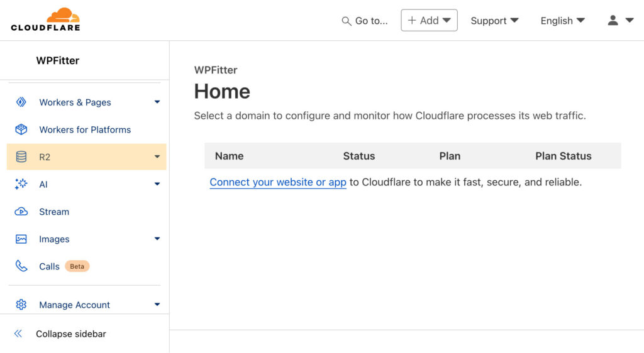644x353 pixels.
Task: Click the Cloudflare logo
Action: tap(45, 20)
